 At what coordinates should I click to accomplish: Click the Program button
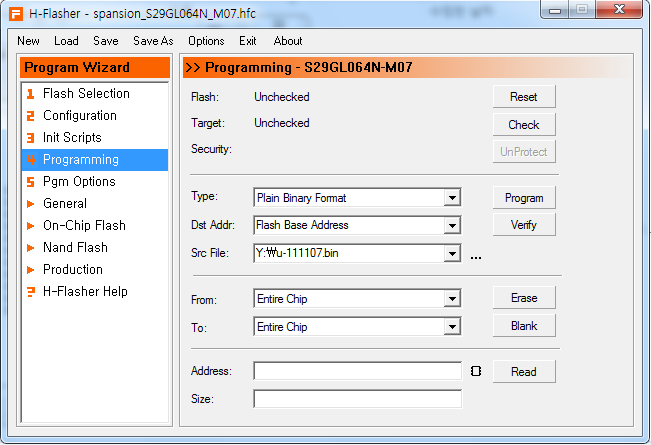(524, 198)
